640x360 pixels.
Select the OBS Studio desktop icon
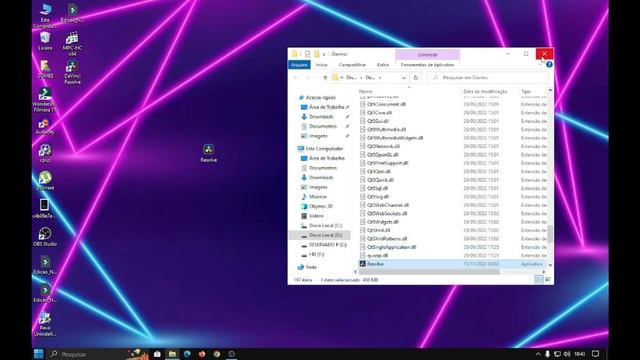[45, 237]
